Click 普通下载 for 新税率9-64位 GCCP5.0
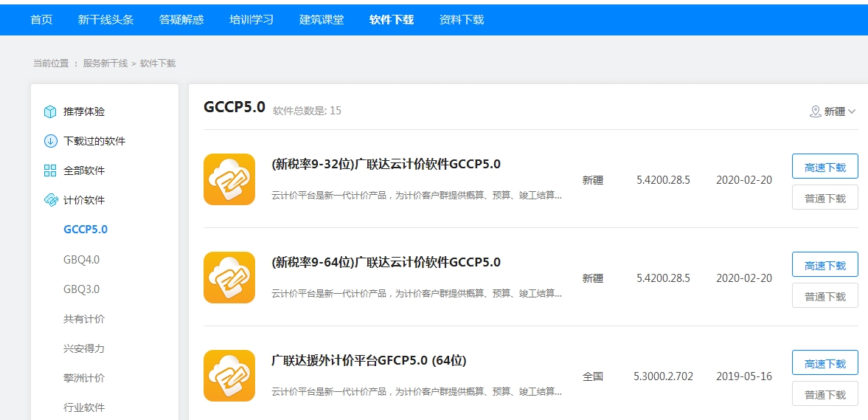This screenshot has height=420, width=868. point(824,296)
